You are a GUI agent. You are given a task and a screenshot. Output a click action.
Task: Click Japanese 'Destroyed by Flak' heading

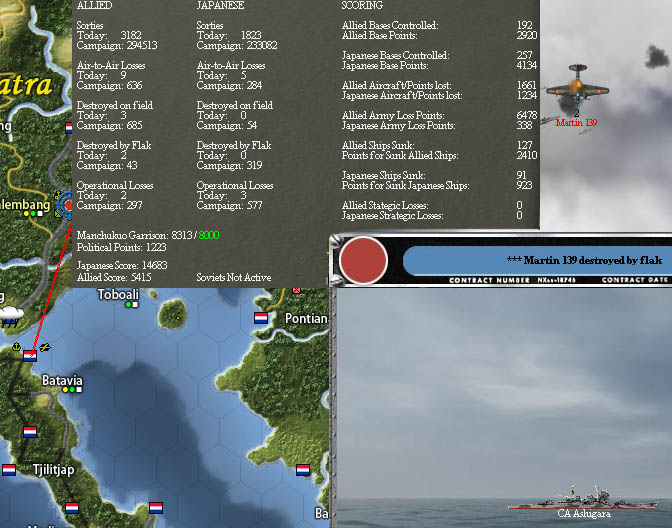[x=234, y=145]
